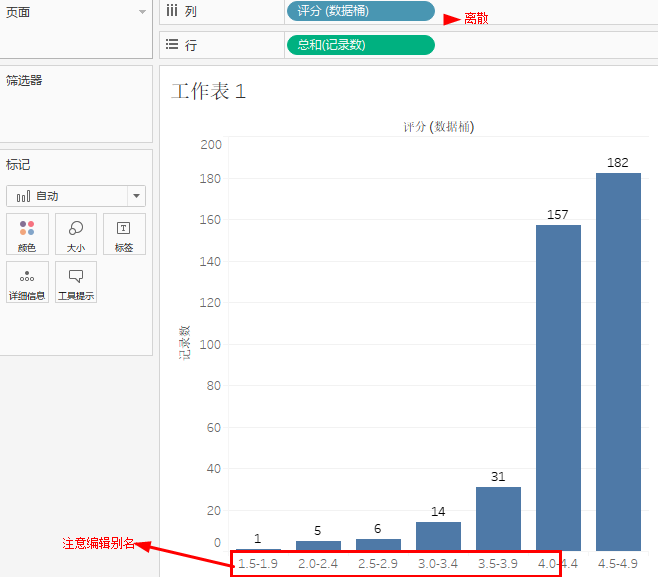
Task: Open the Size (大小) marks card
Action: [76, 234]
